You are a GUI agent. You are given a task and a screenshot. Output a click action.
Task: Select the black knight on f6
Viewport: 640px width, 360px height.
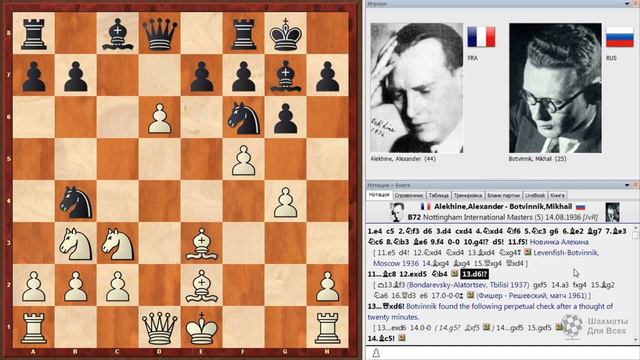[244, 118]
